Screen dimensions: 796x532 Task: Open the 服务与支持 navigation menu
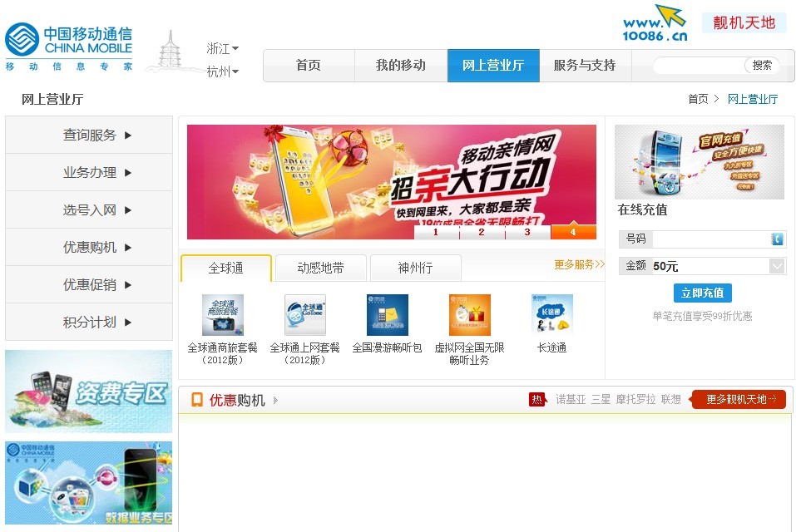pyautogui.click(x=586, y=65)
